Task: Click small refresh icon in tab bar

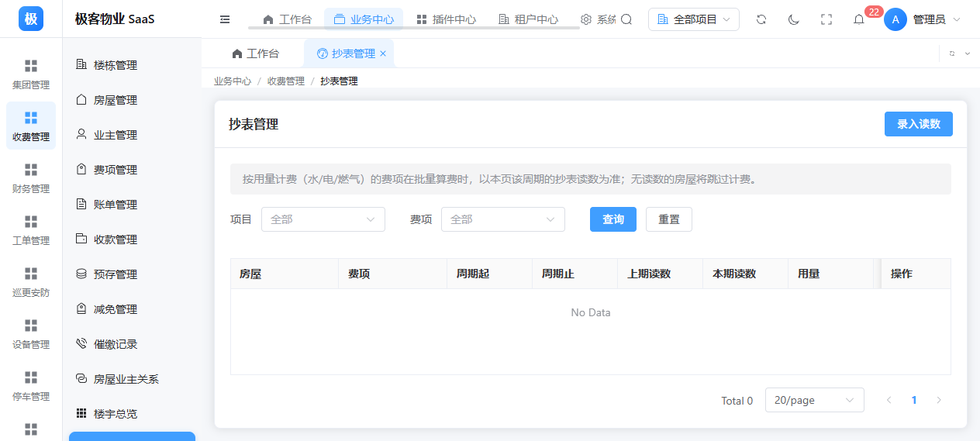Action: pos(952,53)
